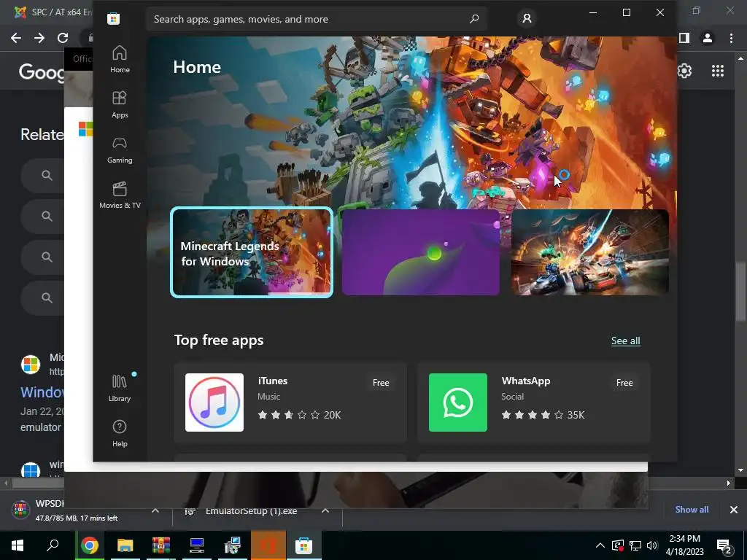
Task: Select the SPC / AT x64 Chrome tab
Action: (53, 12)
